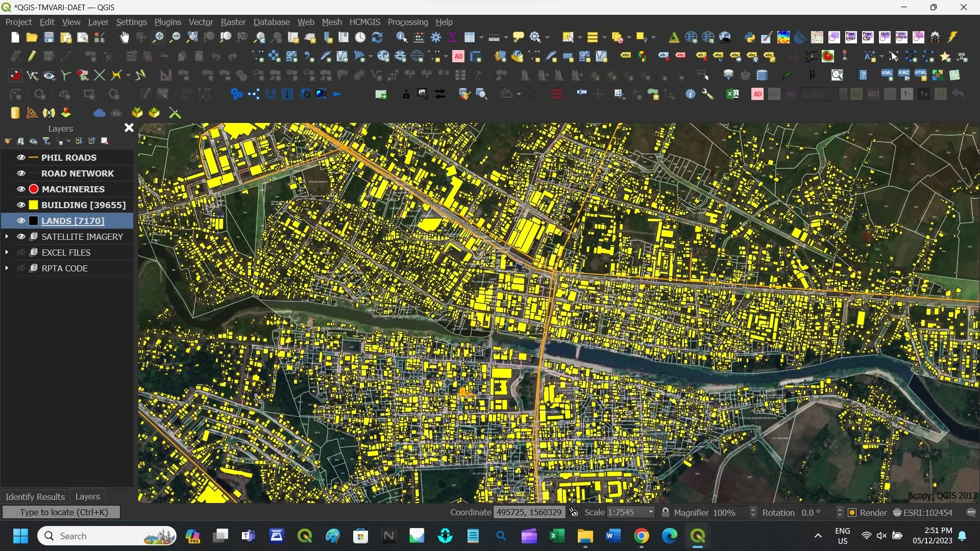Show the EXCEL FILES group

(21, 253)
